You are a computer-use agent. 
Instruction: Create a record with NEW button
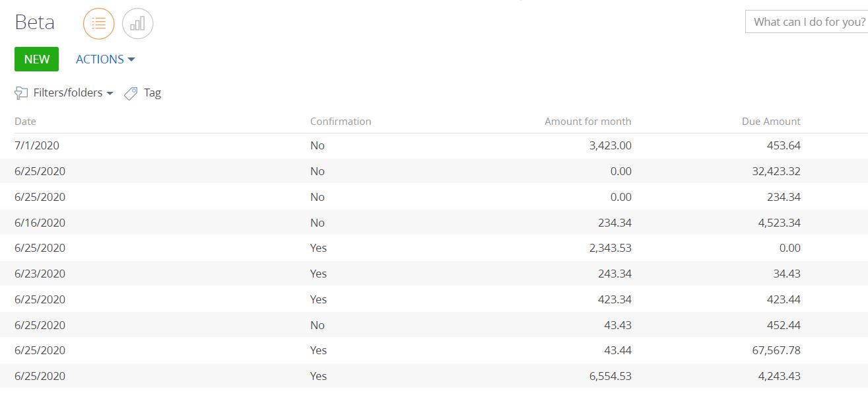[36, 59]
